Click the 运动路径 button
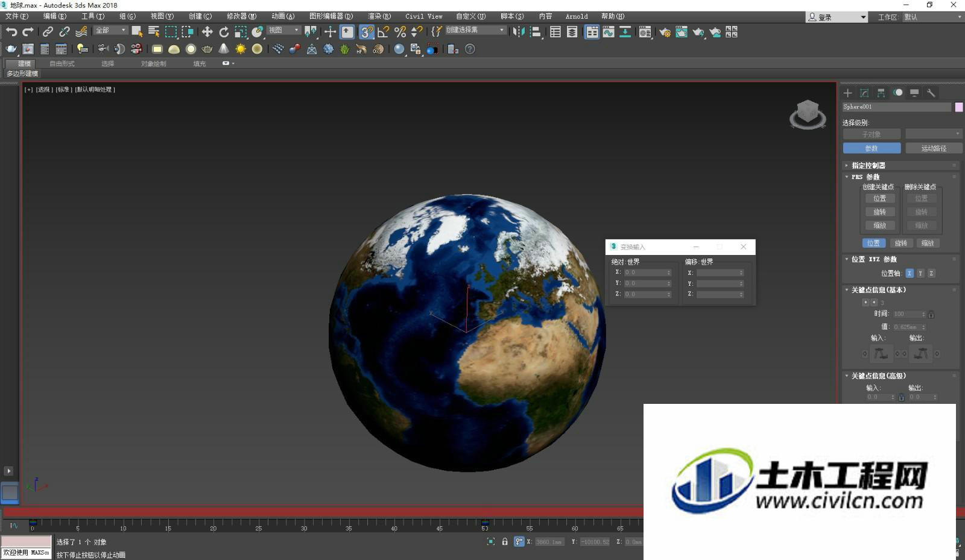This screenshot has height=560, width=965. coord(934,148)
